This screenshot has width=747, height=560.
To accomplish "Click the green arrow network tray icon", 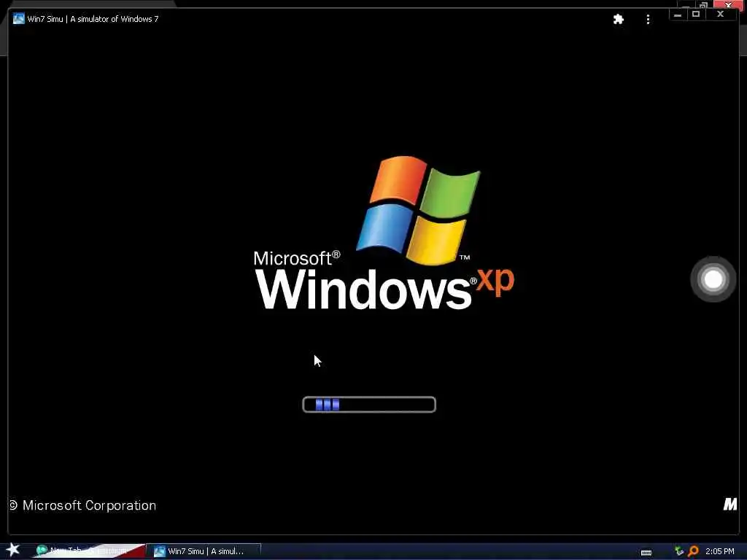I will pyautogui.click(x=679, y=551).
